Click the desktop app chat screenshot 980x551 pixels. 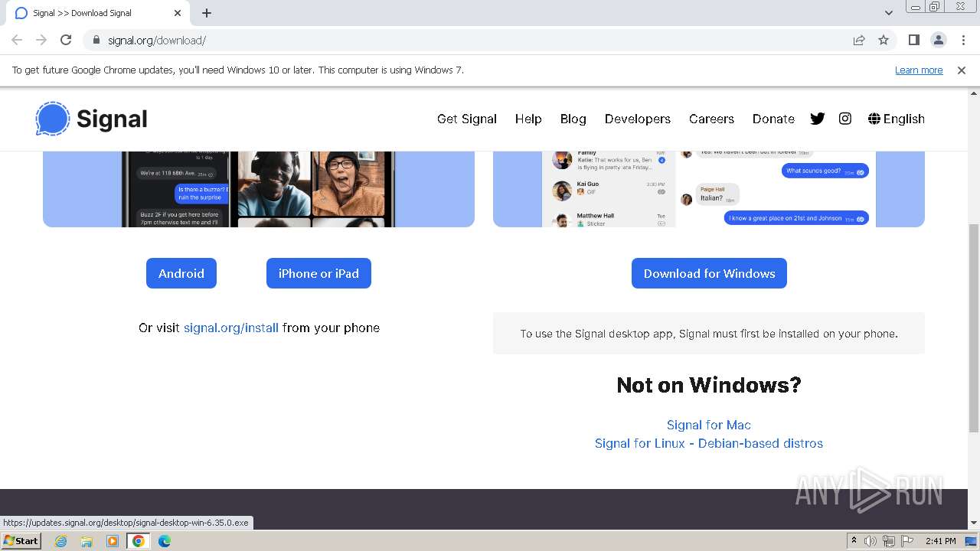pyautogui.click(x=709, y=189)
